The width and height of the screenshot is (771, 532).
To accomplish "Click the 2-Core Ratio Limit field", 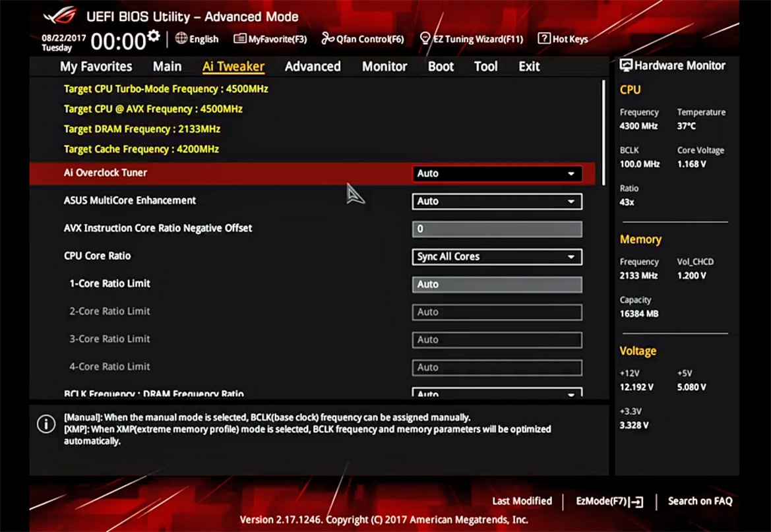I will 497,312.
